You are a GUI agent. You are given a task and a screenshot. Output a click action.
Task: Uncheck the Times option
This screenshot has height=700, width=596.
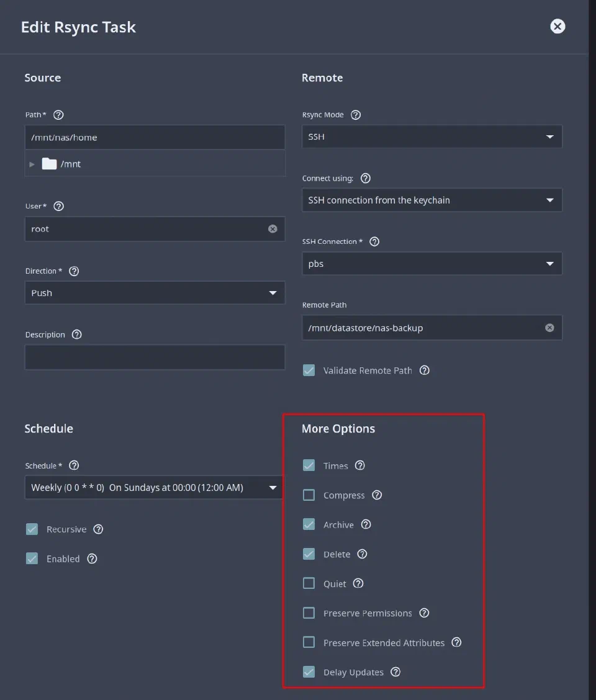point(309,465)
